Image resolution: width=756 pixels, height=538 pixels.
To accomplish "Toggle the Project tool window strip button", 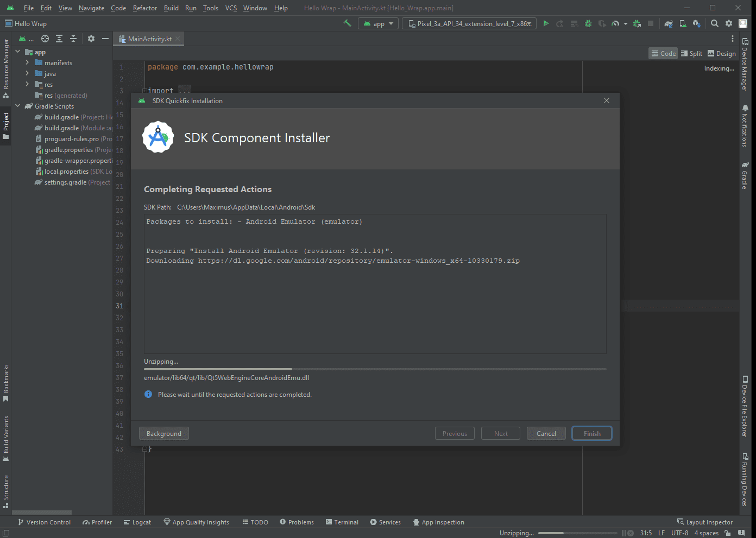I will [x=6, y=126].
